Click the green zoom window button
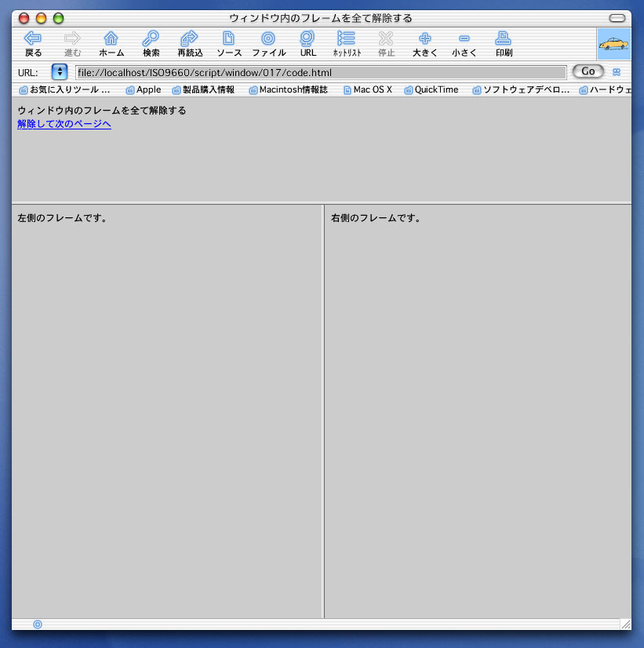The height and width of the screenshot is (648, 644). (59, 18)
